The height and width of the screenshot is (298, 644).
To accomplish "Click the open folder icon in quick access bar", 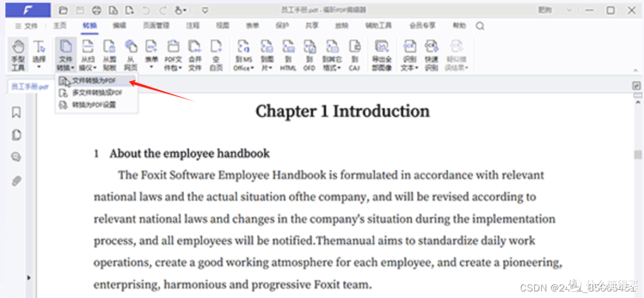I will click(63, 10).
